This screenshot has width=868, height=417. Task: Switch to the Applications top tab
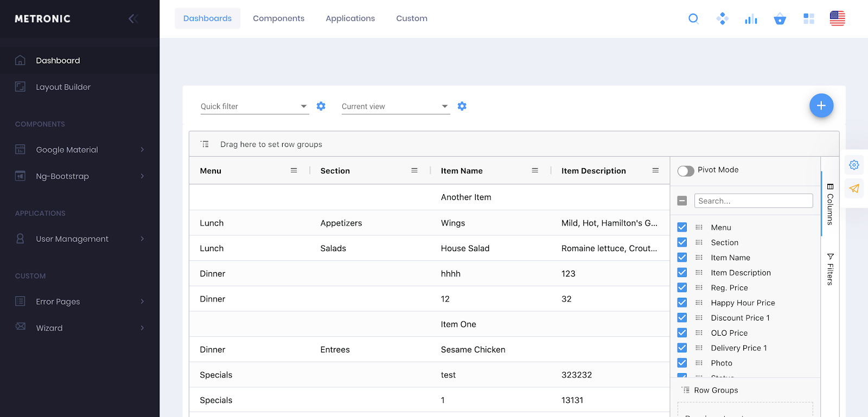click(x=350, y=18)
